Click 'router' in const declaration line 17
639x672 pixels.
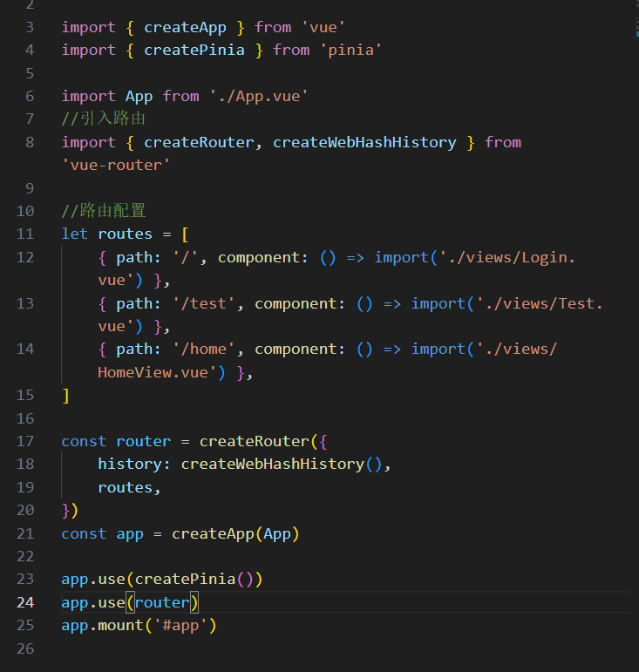[x=144, y=441]
